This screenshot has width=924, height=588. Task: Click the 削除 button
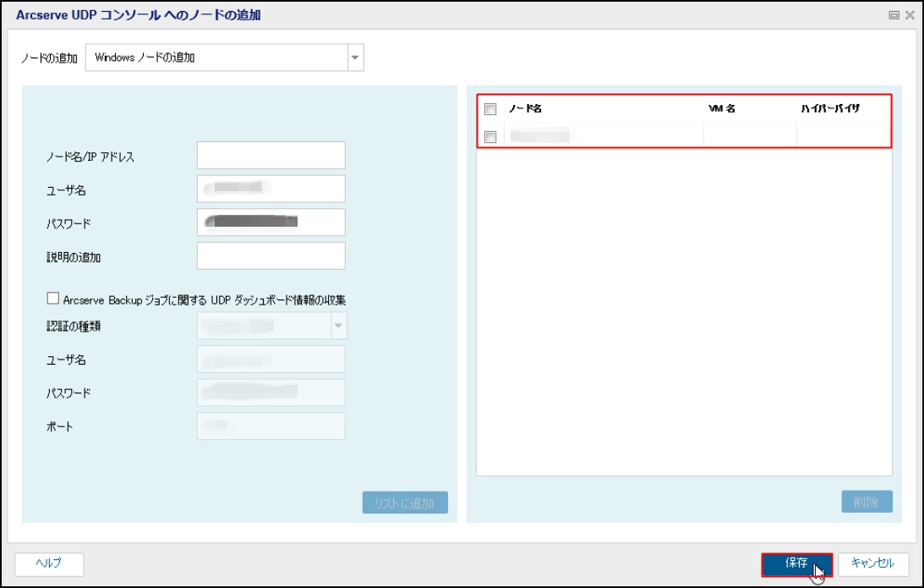pyautogui.click(x=867, y=502)
